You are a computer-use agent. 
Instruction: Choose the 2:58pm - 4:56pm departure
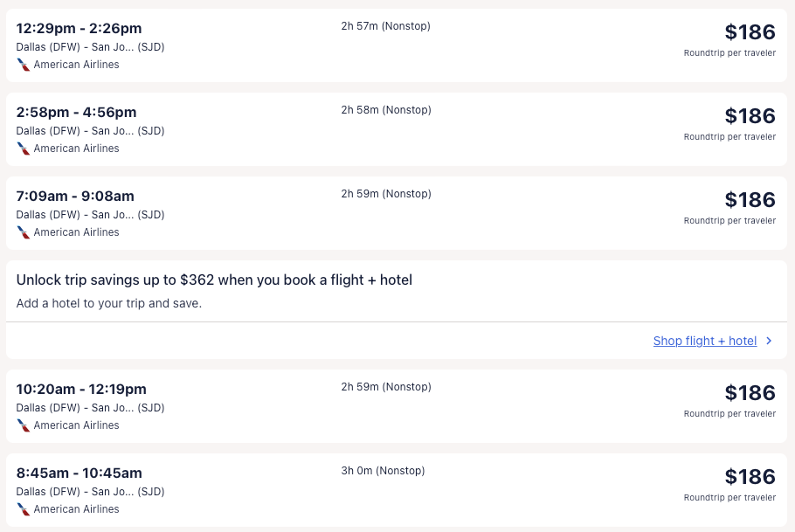(76, 113)
